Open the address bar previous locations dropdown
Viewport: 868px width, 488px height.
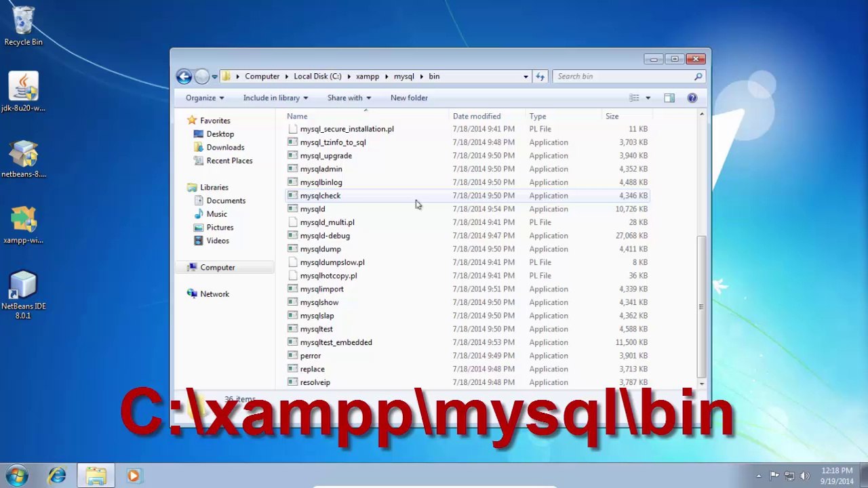coord(526,77)
